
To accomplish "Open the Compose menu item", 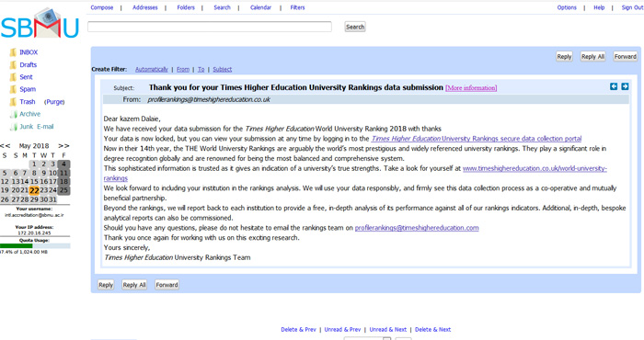I will 102,7.
